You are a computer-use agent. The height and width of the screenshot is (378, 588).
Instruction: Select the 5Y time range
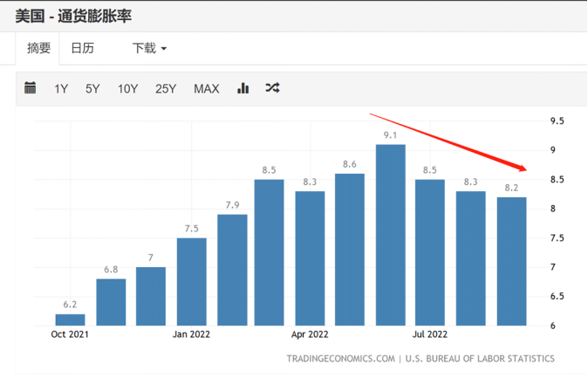(92, 88)
